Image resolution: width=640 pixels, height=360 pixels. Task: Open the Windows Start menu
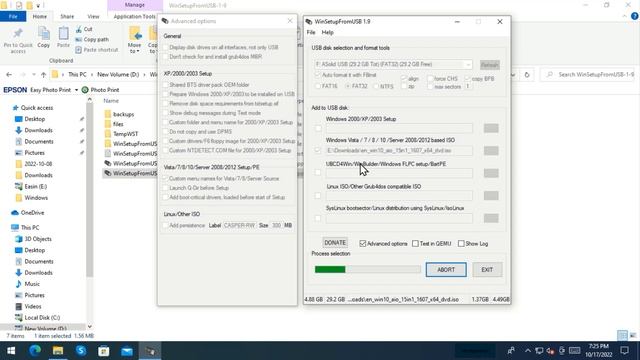tap(11, 351)
